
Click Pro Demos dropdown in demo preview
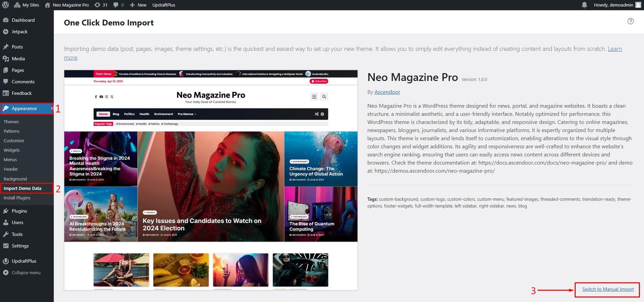click(187, 114)
